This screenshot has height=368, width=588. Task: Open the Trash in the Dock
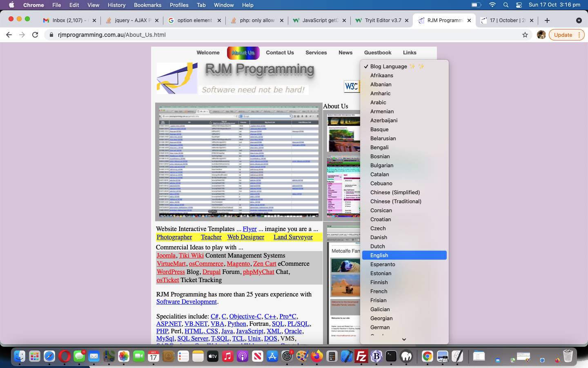click(568, 357)
